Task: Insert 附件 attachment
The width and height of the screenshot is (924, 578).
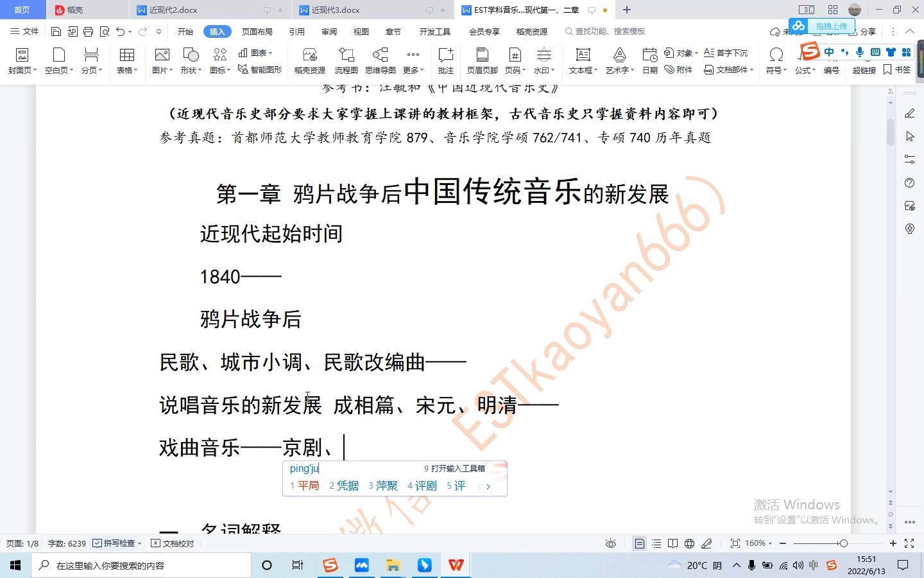Action: click(x=678, y=69)
